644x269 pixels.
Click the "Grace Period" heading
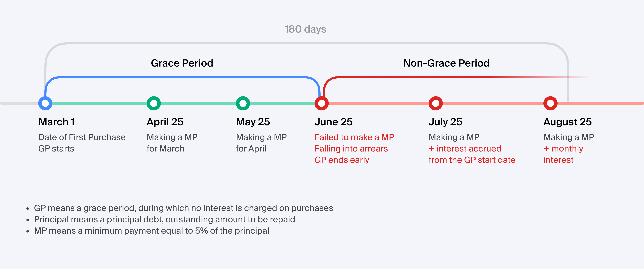click(x=182, y=63)
